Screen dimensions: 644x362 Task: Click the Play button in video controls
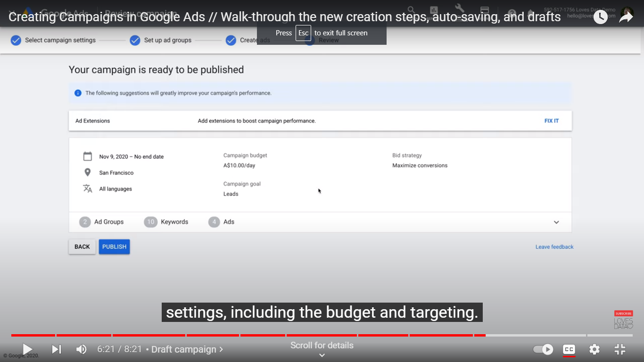tap(27, 349)
